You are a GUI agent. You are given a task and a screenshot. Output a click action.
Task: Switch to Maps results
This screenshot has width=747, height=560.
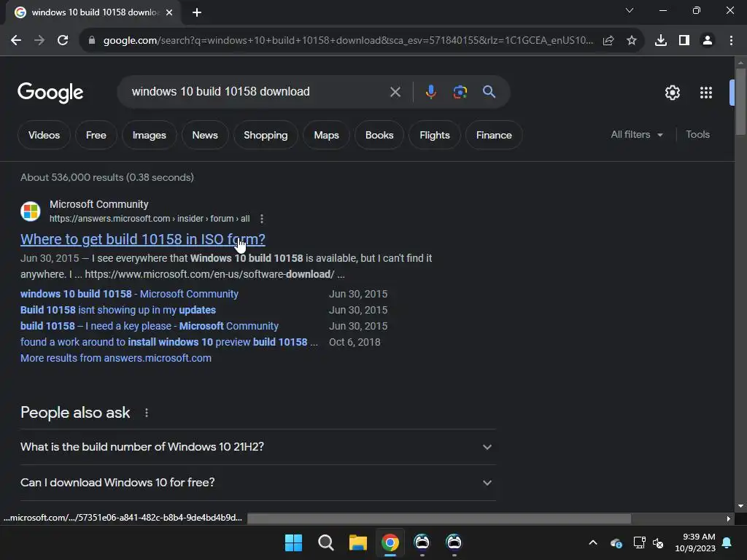tap(326, 135)
